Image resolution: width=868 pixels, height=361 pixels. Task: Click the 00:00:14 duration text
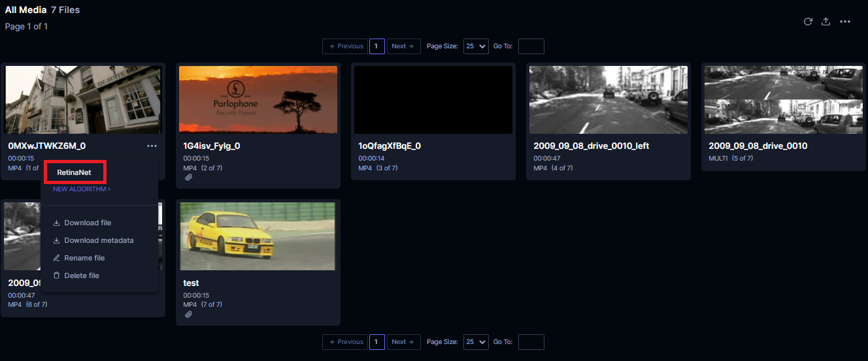coord(371,159)
